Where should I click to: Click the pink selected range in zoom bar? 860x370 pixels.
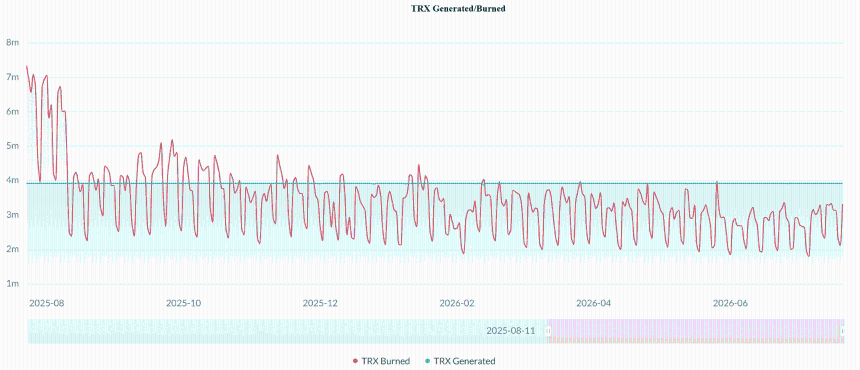click(x=695, y=331)
